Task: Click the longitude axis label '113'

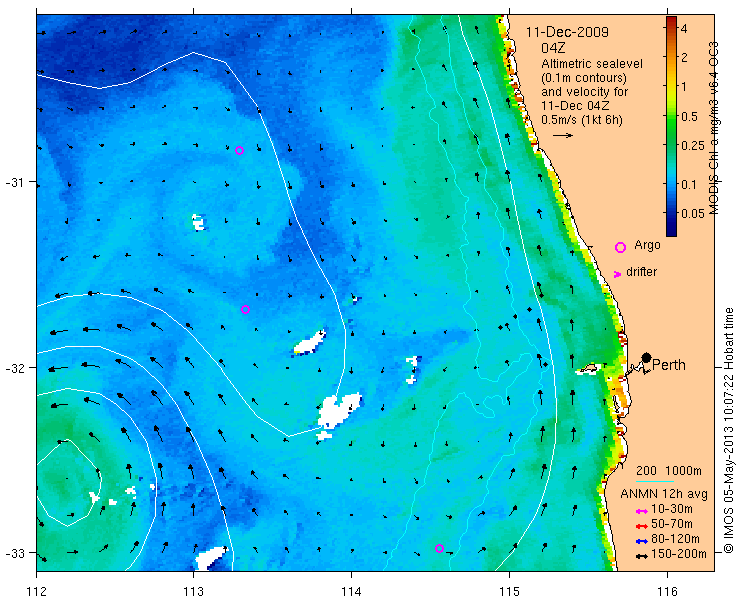Action: pyautogui.click(x=193, y=592)
